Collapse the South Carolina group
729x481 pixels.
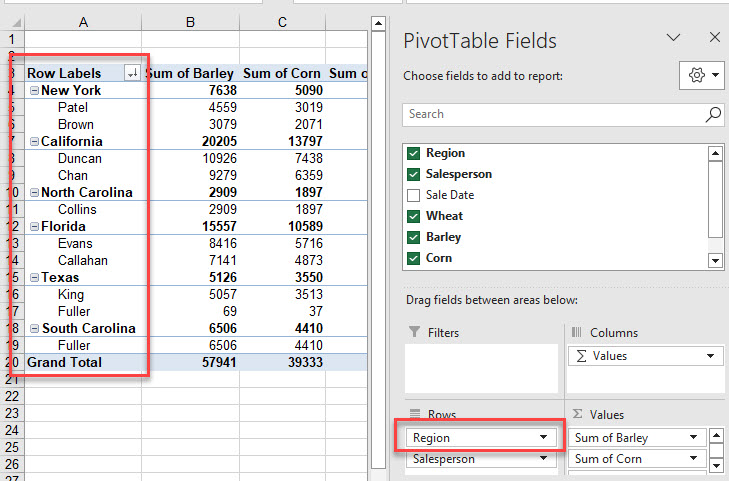[35, 329]
